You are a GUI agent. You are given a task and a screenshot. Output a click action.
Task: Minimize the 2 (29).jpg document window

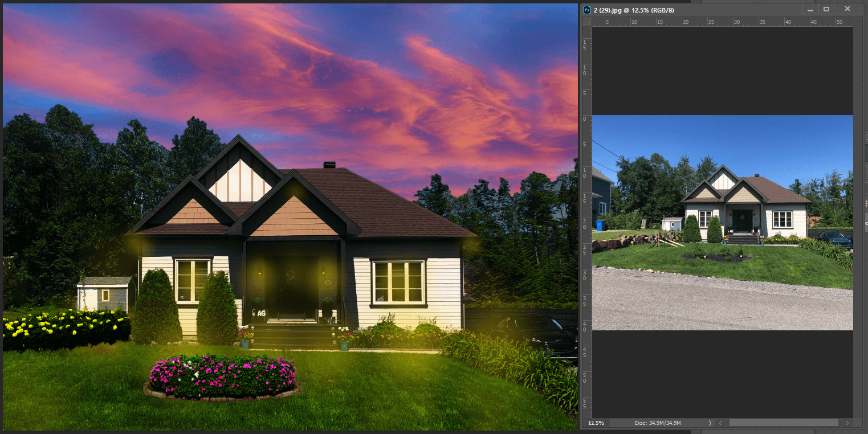(x=810, y=9)
